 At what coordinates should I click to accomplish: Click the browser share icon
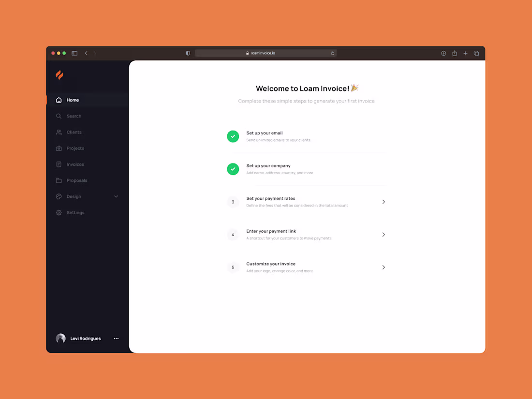(x=455, y=53)
